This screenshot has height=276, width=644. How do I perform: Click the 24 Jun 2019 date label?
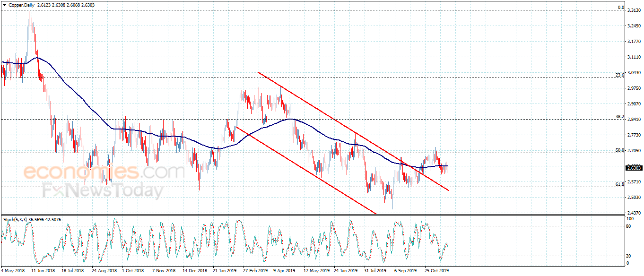pos(346,271)
